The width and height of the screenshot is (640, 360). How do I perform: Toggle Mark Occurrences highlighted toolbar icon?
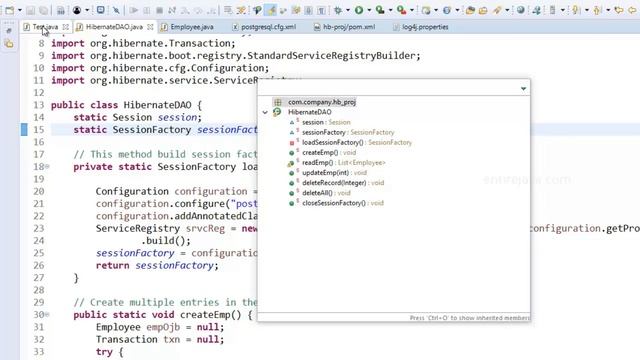pyautogui.click(x=271, y=10)
